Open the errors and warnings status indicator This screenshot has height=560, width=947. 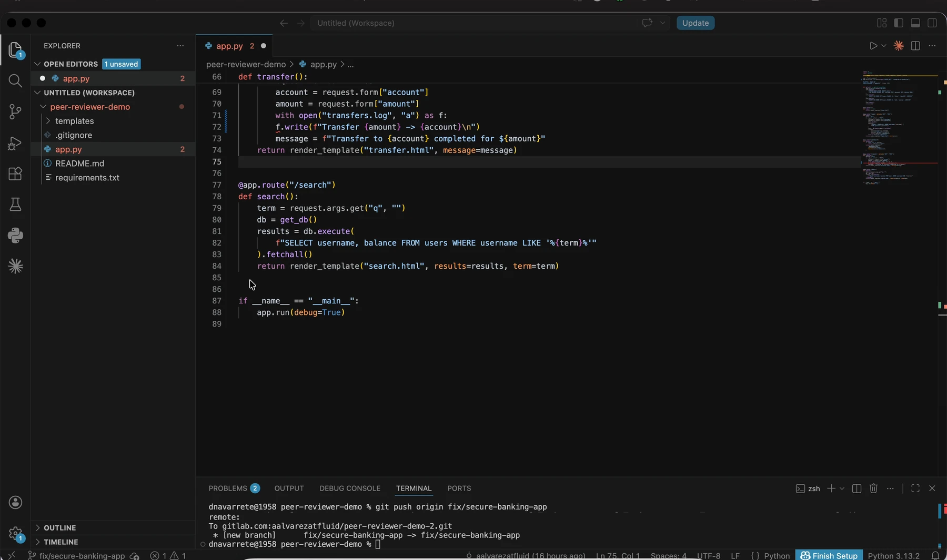[x=168, y=555]
